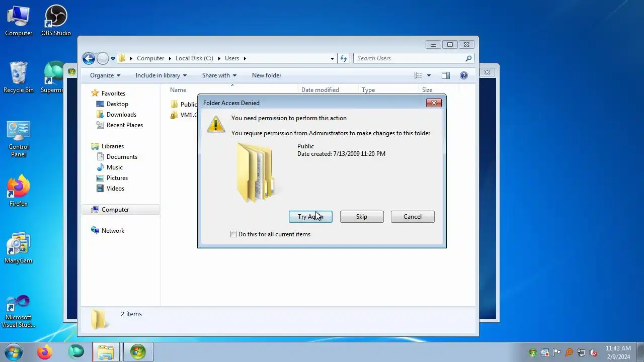Expand the arrow after Computer breadcrumb
This screenshot has height=362, width=644.
click(x=170, y=58)
